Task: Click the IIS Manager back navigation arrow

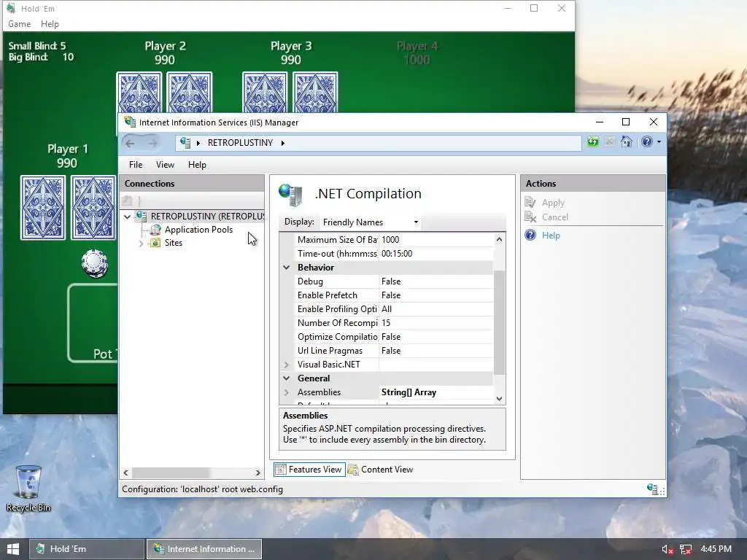Action: coord(130,143)
